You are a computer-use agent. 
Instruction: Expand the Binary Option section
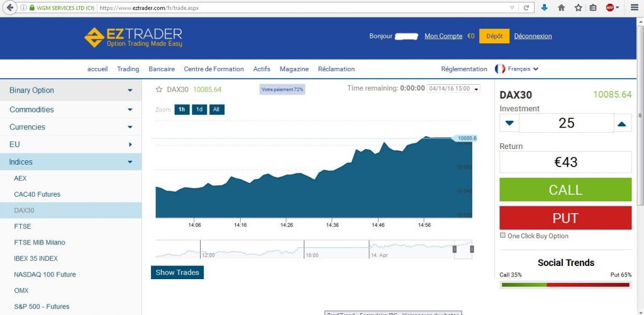(70, 91)
